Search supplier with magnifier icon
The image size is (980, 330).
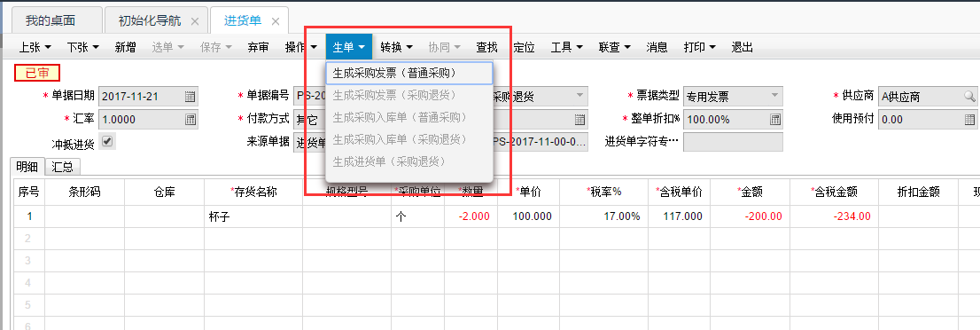969,97
